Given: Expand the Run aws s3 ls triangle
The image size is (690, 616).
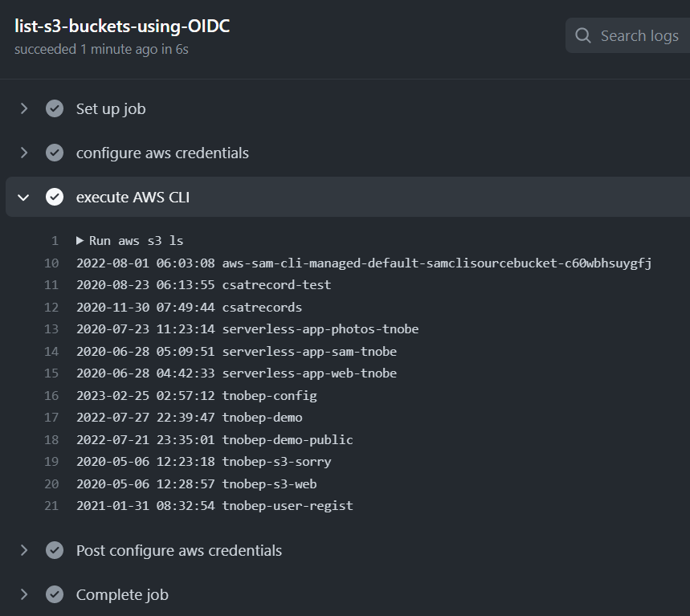Looking at the screenshot, I should pyautogui.click(x=80, y=241).
